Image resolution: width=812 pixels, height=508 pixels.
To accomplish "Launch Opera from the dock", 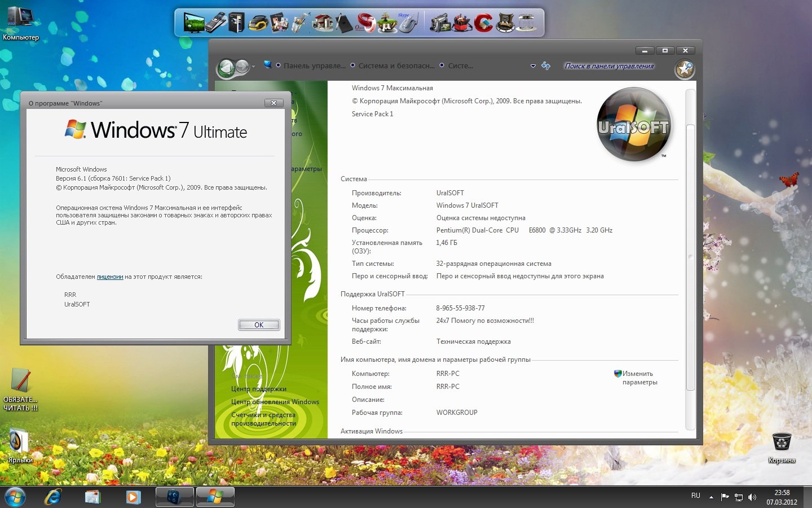I will pos(365,23).
